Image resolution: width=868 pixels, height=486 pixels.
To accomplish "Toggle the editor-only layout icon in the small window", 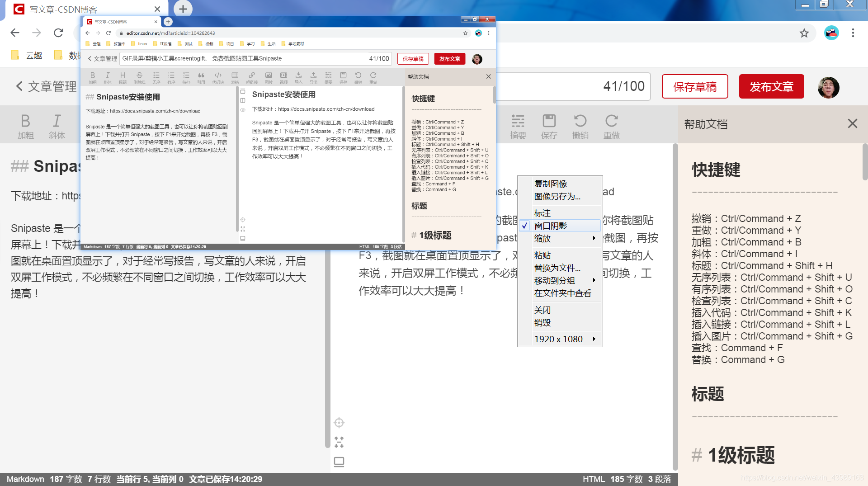I will pyautogui.click(x=243, y=91).
